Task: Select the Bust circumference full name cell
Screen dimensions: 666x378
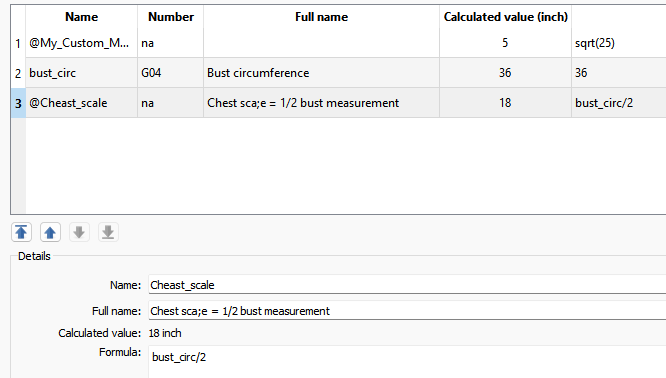Action: coord(322,73)
